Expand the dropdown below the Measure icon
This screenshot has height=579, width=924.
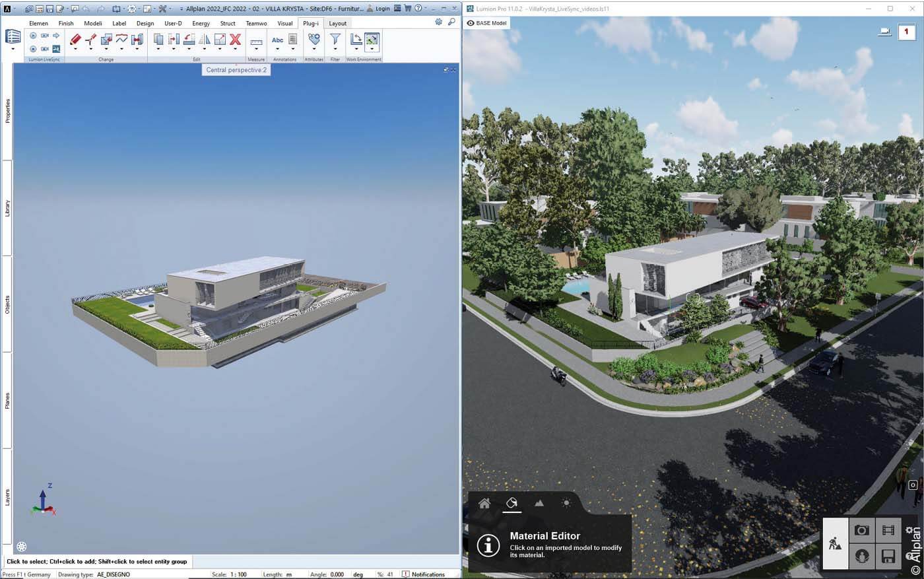[x=256, y=50]
